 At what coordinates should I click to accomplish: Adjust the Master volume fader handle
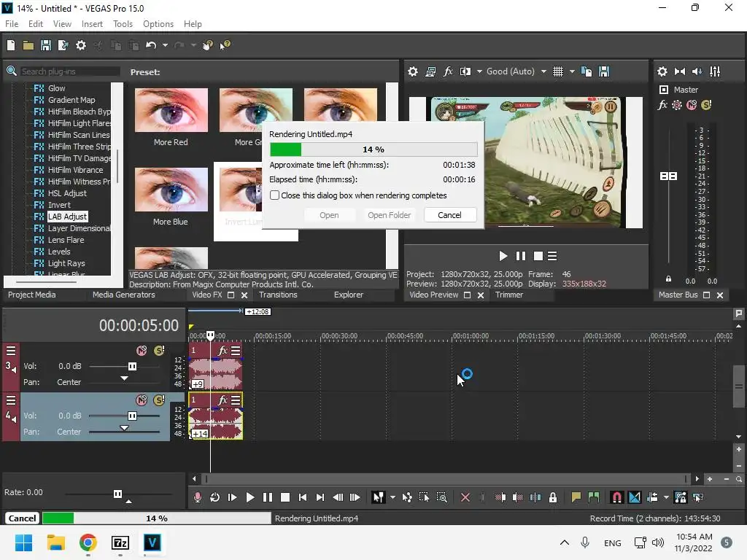click(x=668, y=176)
